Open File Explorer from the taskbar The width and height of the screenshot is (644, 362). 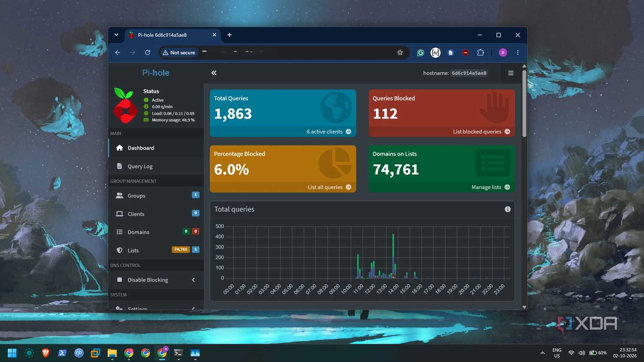point(112,353)
